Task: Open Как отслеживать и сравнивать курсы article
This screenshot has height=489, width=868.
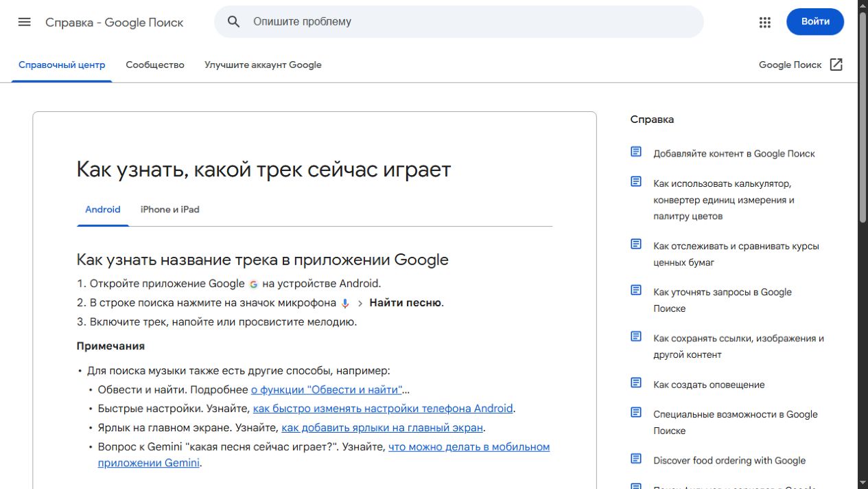Action: tap(736, 254)
